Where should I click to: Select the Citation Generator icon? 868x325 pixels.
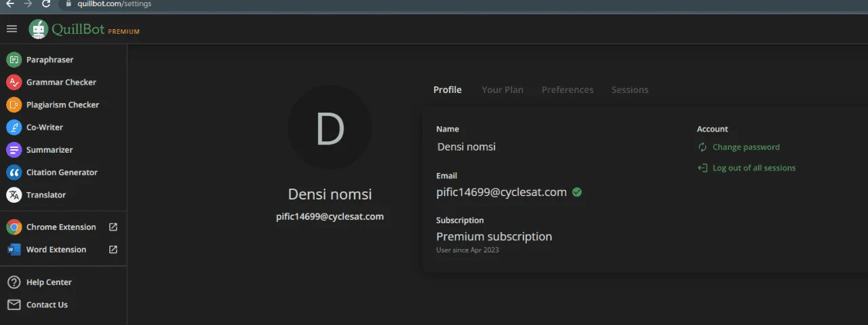[x=14, y=172]
